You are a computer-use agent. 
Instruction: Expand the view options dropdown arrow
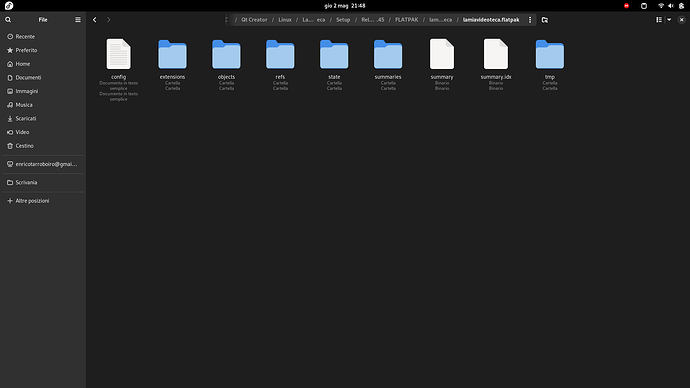click(669, 20)
